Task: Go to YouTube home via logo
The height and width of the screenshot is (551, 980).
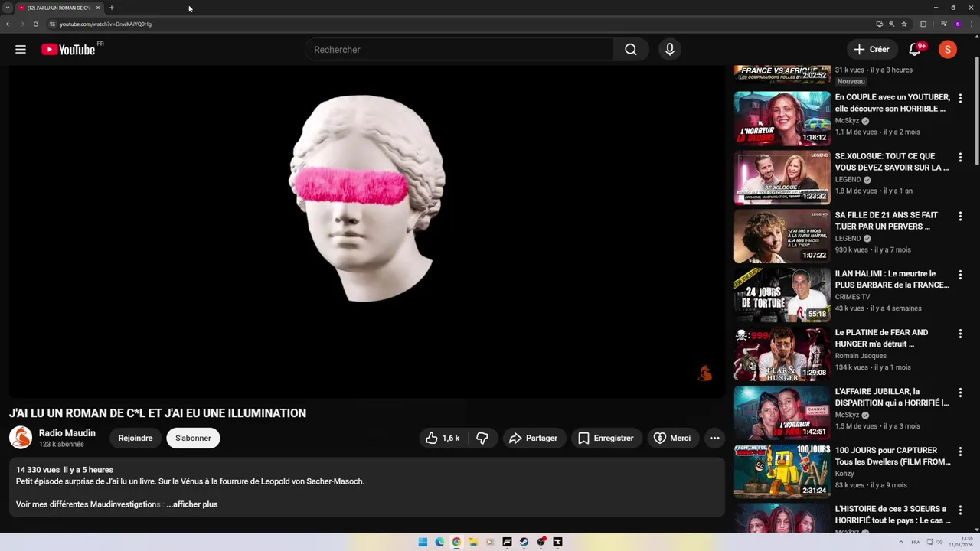Action: [x=68, y=50]
